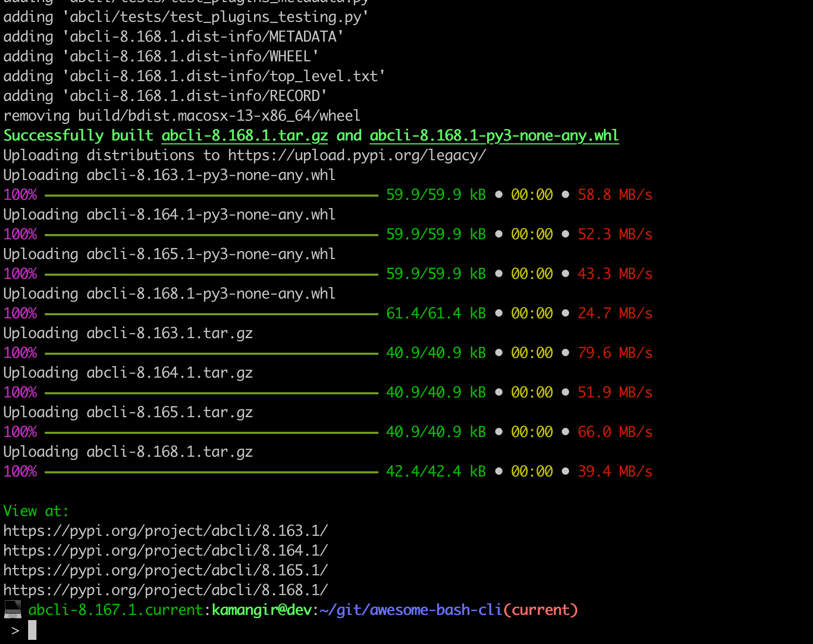Click the '43.3 MB/s' upload speed
This screenshot has height=644, width=813.
tap(615, 274)
